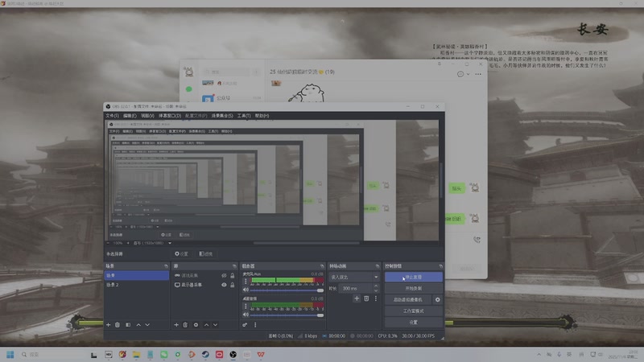Pop out the Scenes dock icon

(x=166, y=266)
